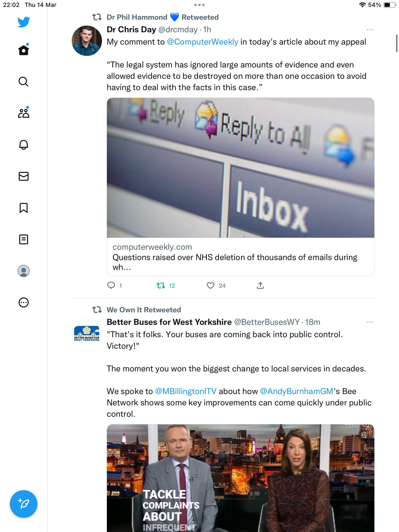Play the Better Buses news video
Viewport: 399px width, 532px height.
click(241, 478)
